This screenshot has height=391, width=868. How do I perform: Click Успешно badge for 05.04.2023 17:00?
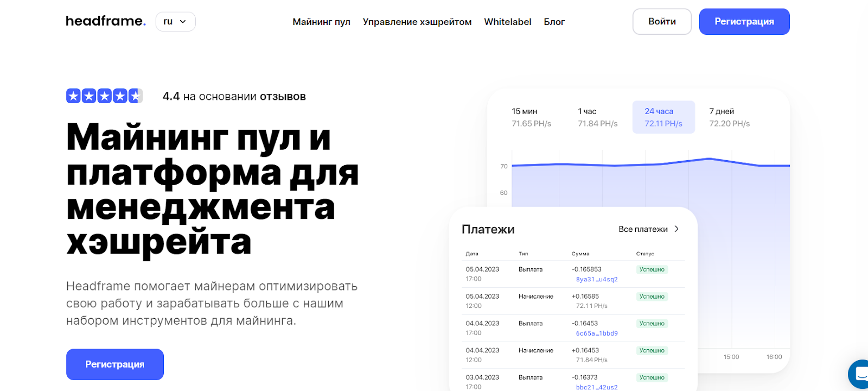(652, 269)
